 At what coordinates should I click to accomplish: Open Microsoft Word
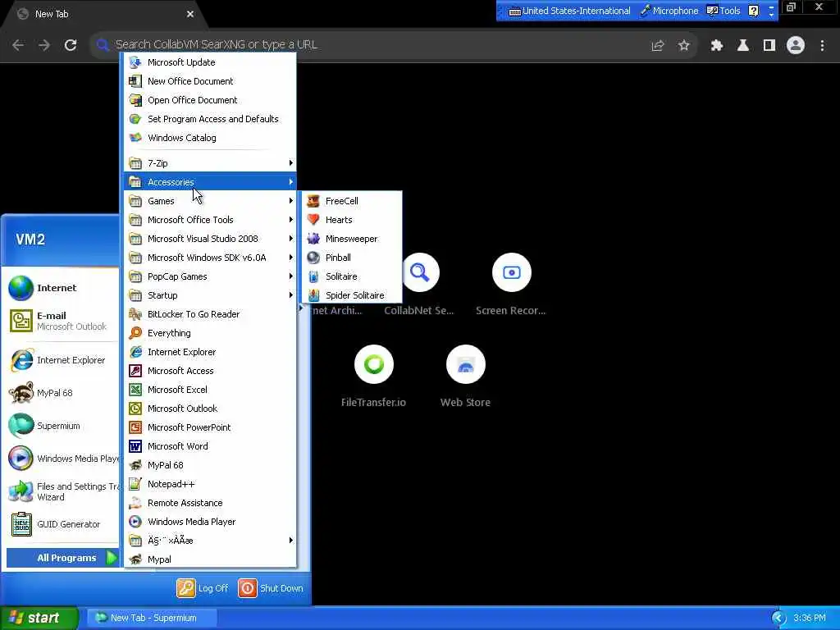210,446
